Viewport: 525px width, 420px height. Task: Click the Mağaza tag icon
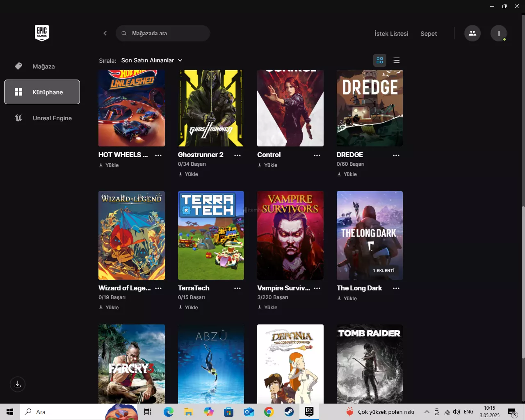tap(18, 66)
